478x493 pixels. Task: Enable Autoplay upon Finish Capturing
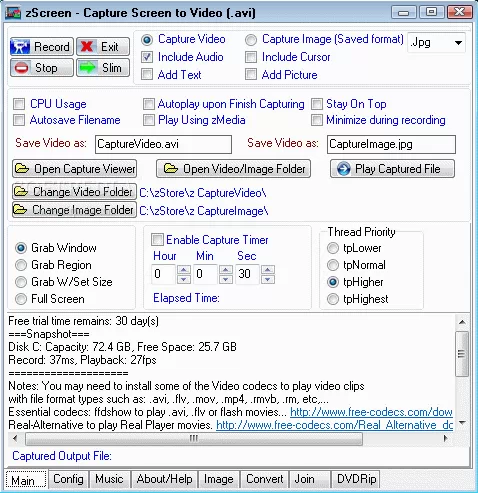click(149, 104)
